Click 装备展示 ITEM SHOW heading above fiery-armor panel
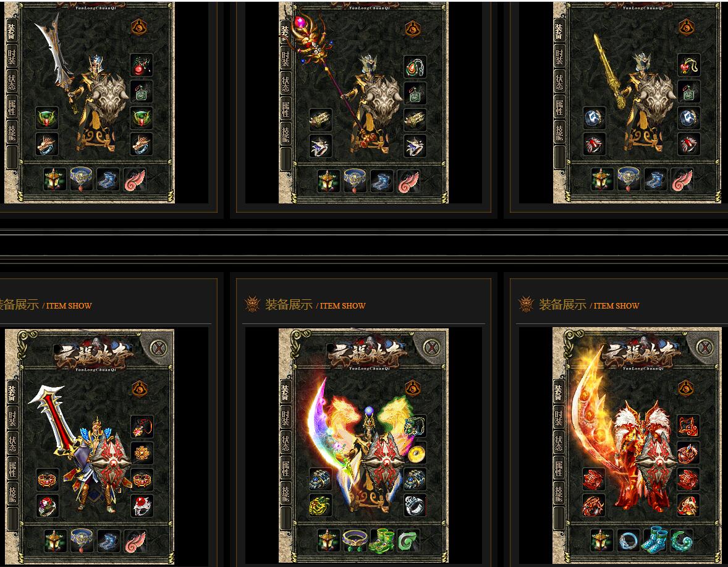 click(589, 305)
